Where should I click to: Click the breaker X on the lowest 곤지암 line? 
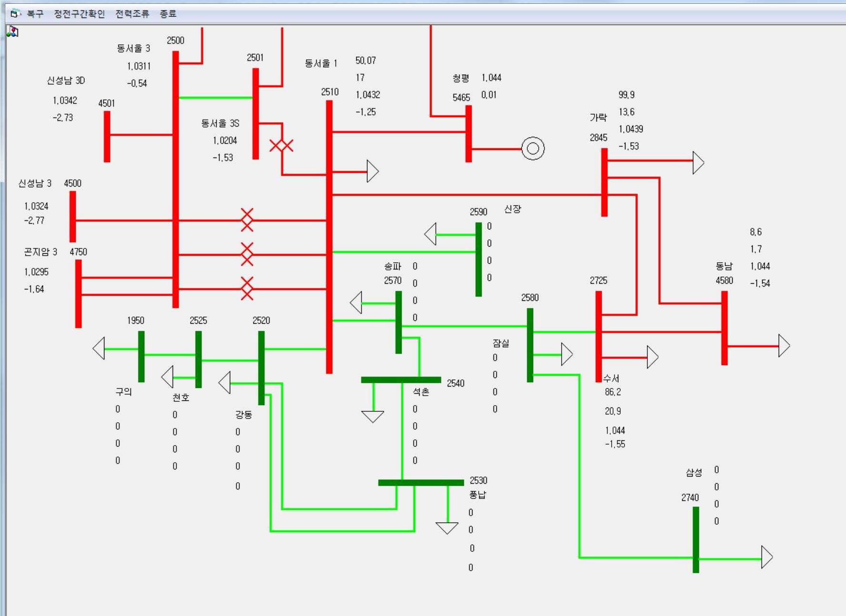247,288
